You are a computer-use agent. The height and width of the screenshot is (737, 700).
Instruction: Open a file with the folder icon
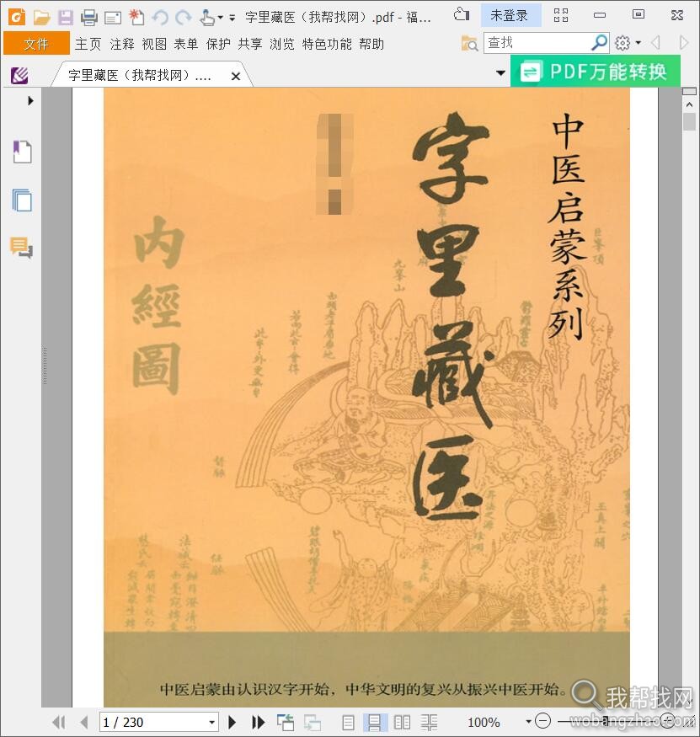coord(41,18)
